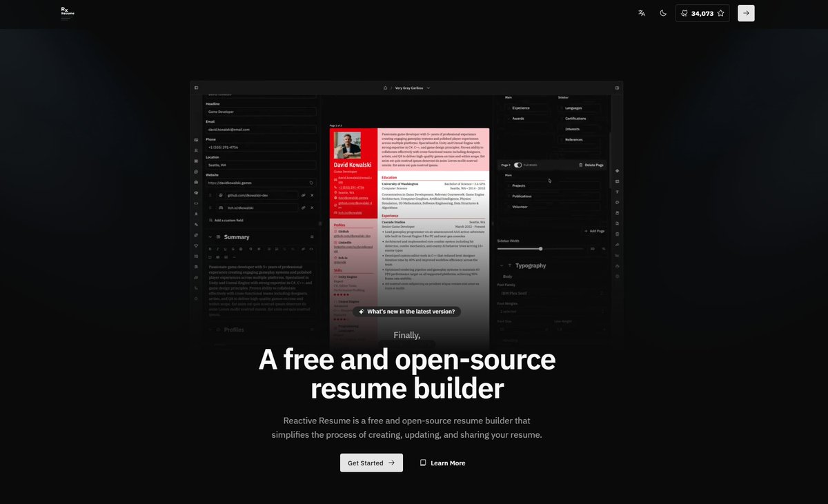The height and width of the screenshot is (504, 828).
Task: Adjust the Sidebar Width slider
Action: point(540,248)
